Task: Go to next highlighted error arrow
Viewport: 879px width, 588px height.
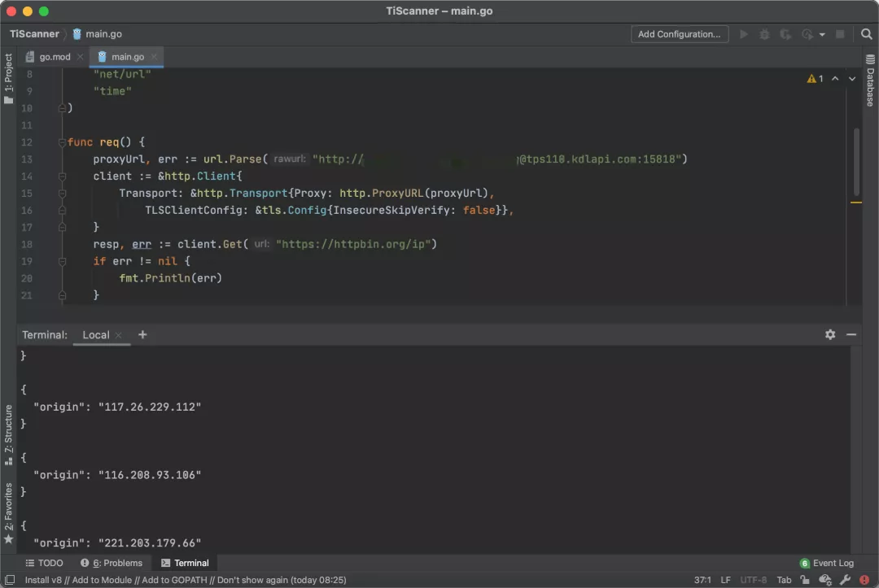Action: point(852,79)
